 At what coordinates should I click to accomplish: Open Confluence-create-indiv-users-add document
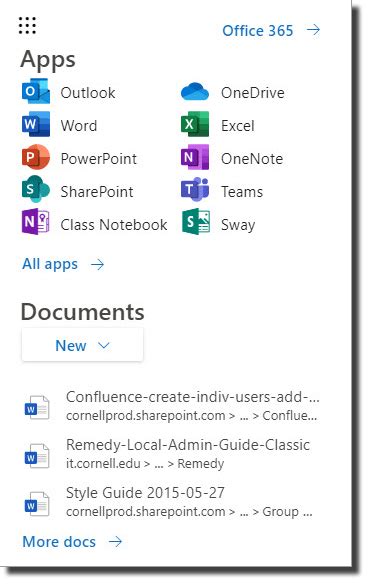coord(193,397)
